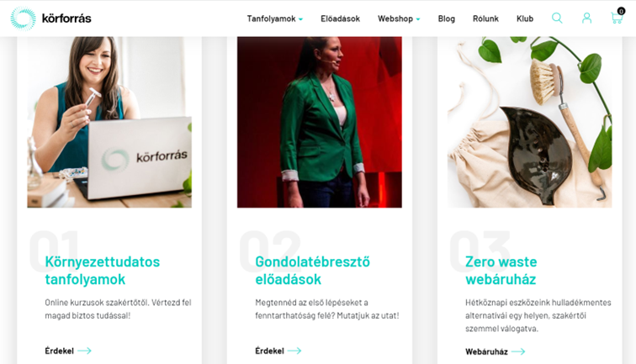Open the shopping cart icon

click(x=617, y=18)
